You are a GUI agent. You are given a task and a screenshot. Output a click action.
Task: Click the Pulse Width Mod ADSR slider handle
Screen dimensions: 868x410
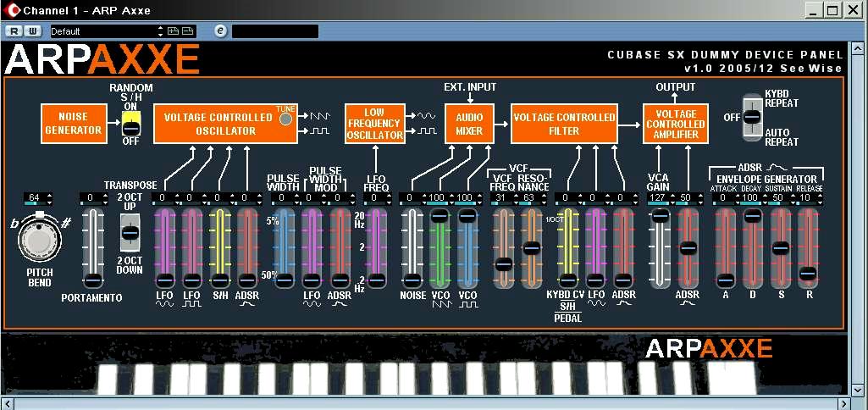point(340,280)
